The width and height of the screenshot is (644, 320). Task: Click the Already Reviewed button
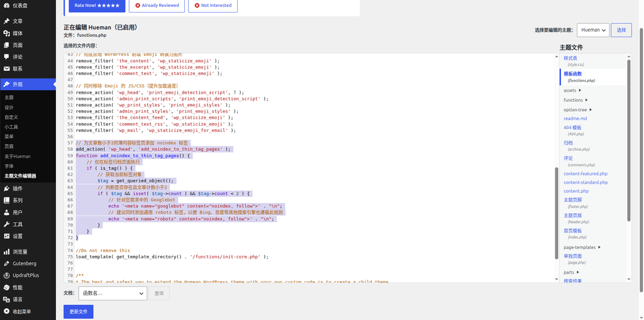pos(157,5)
